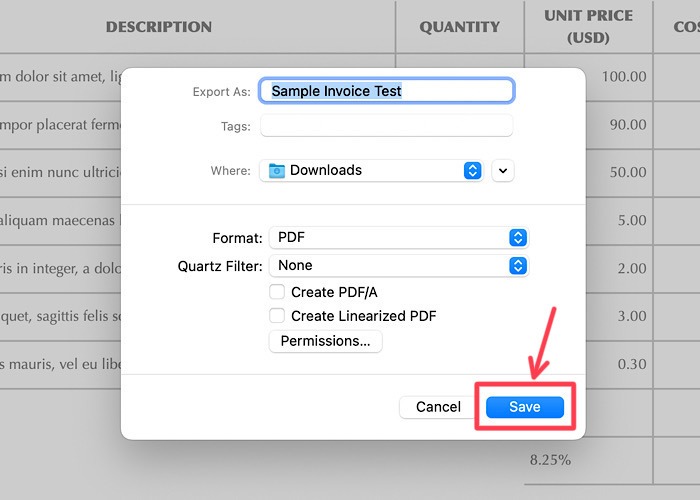The width and height of the screenshot is (700, 500).
Task: Click the UNIT PRICE (USD) header
Action: 588,27
